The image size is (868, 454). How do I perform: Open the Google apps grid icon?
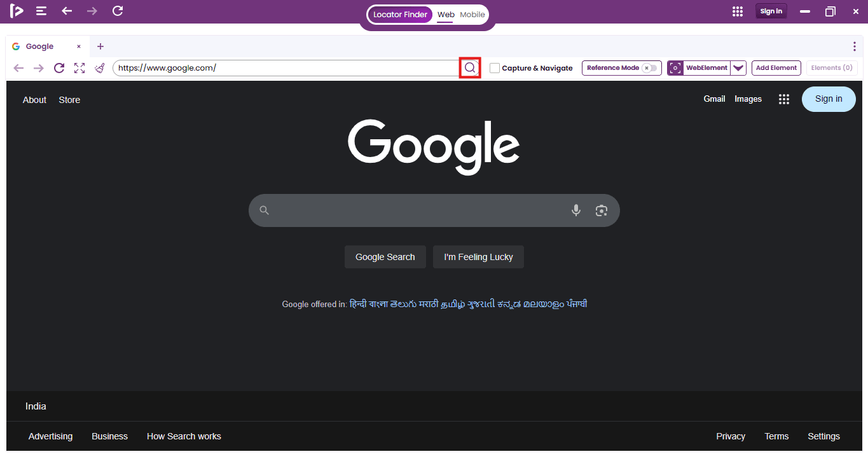click(x=784, y=99)
